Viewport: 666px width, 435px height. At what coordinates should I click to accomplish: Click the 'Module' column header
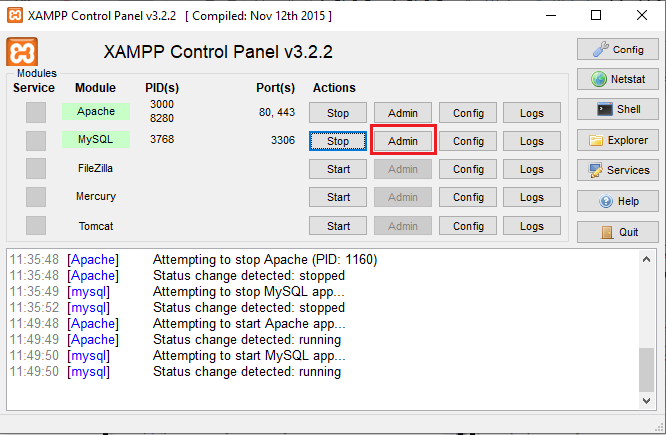tap(96, 88)
